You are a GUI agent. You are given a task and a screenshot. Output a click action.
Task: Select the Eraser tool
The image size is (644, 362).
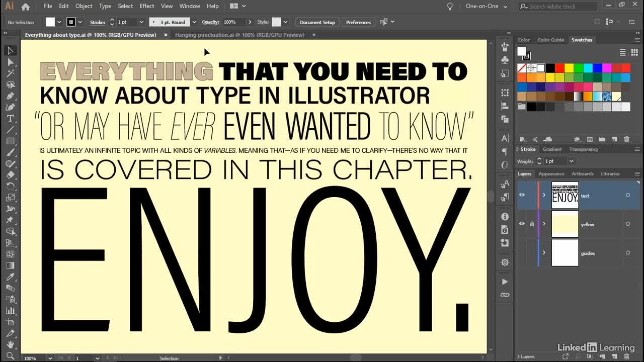[10, 175]
